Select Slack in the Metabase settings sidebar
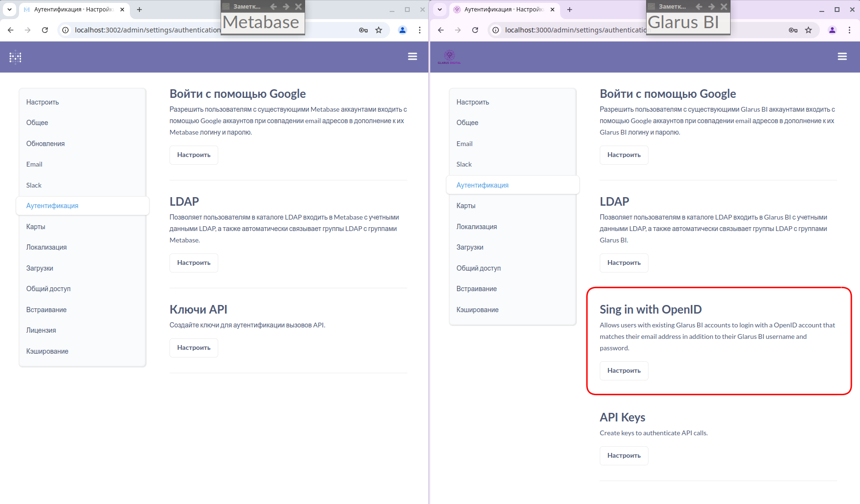The height and width of the screenshot is (504, 860). pyautogui.click(x=33, y=185)
